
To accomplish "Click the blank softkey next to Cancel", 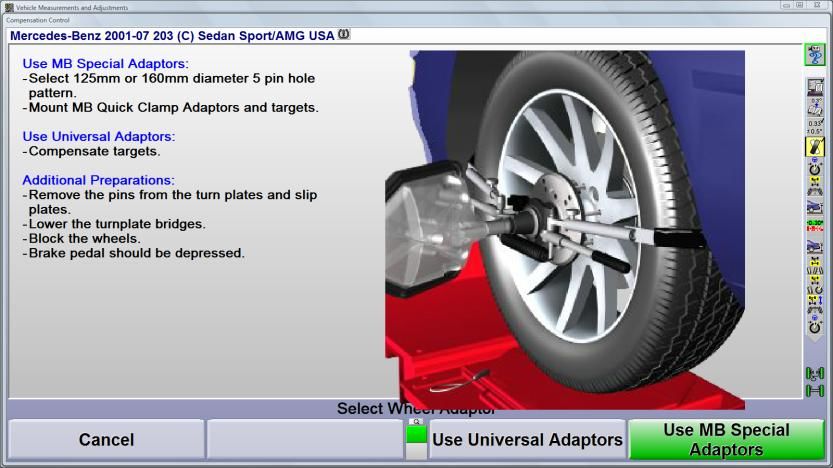I will 304,439.
